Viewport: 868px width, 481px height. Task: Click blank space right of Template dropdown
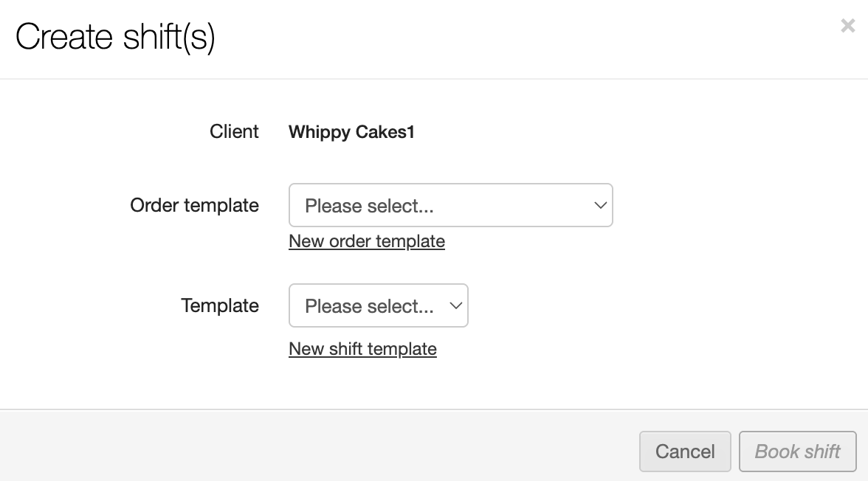[627, 305]
